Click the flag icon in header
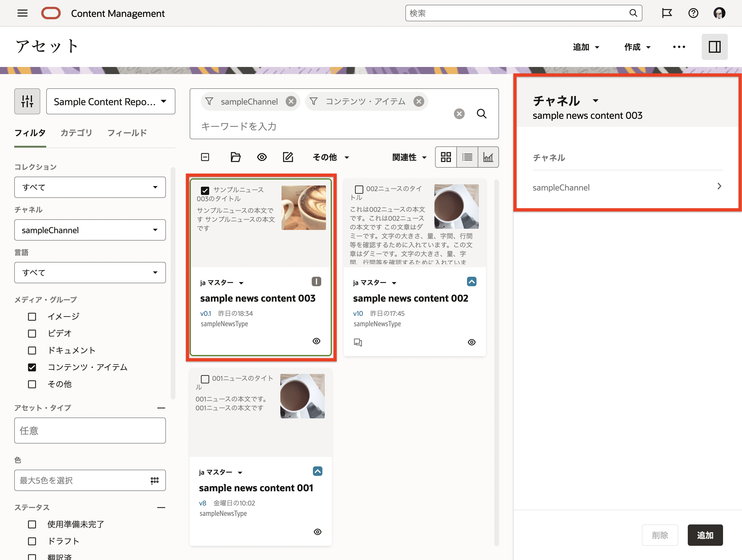742x560 pixels. click(666, 13)
